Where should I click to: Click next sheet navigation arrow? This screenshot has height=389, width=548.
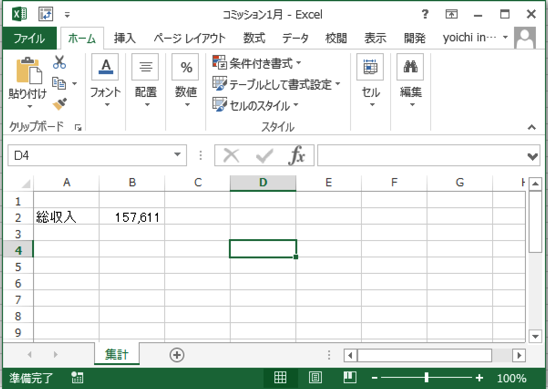pyautogui.click(x=55, y=354)
